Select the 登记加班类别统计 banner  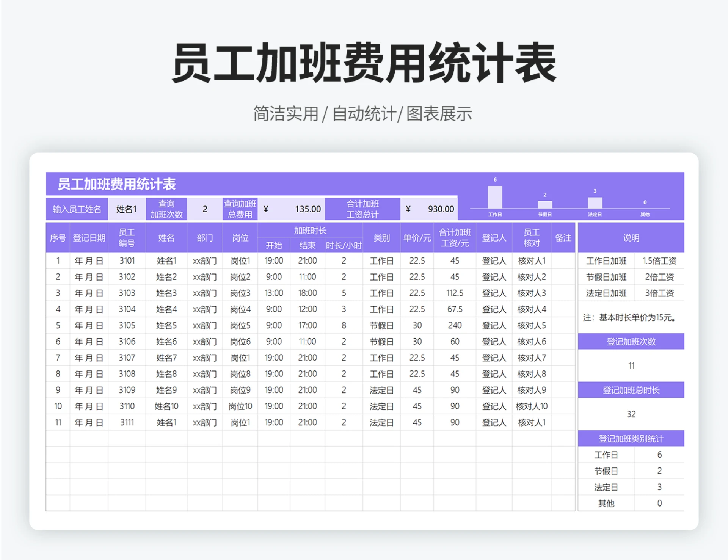coord(631,438)
